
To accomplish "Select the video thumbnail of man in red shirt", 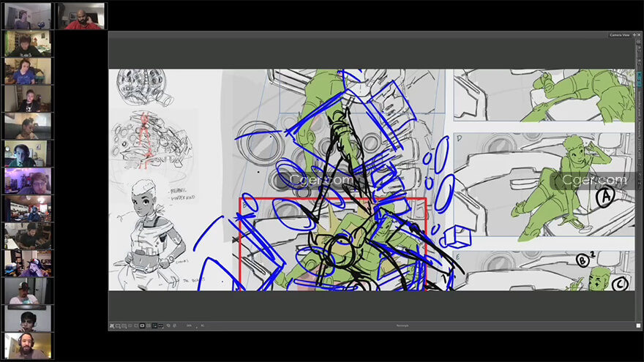I will [x=81, y=16].
